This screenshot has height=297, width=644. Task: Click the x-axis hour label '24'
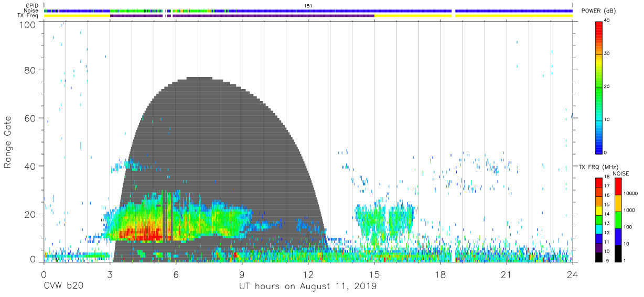click(x=573, y=275)
